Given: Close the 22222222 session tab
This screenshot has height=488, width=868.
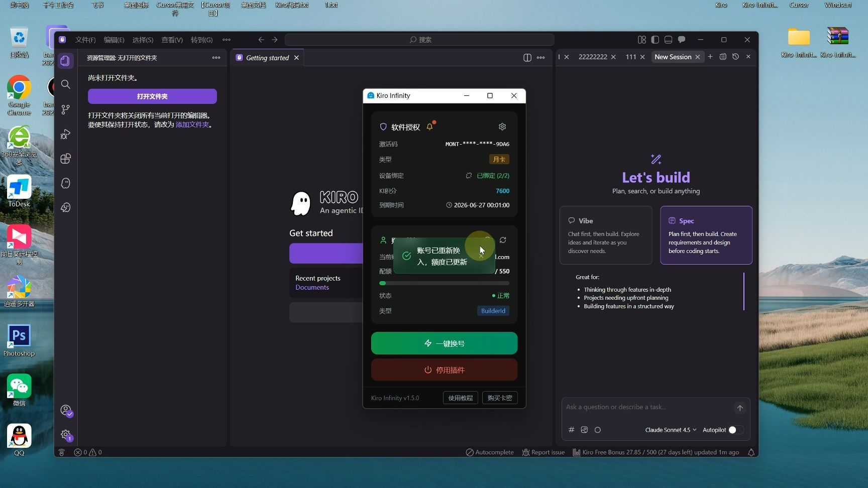Looking at the screenshot, I should pyautogui.click(x=613, y=57).
